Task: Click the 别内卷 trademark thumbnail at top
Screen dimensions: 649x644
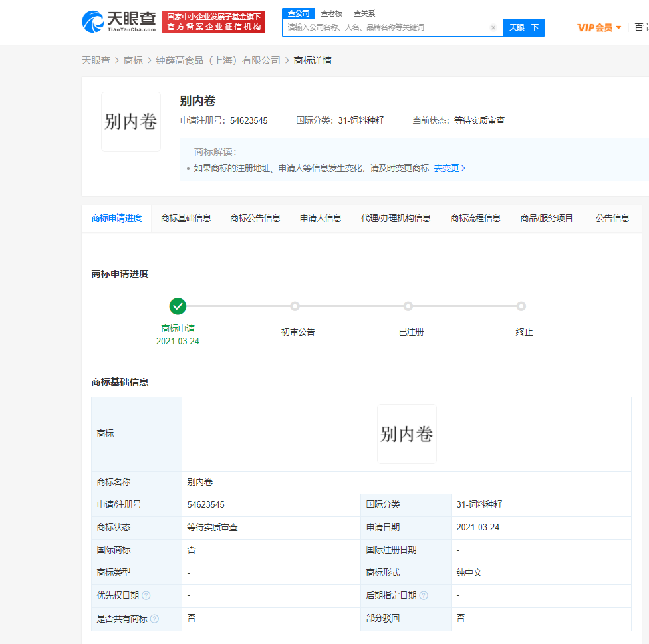Action: coord(131,122)
